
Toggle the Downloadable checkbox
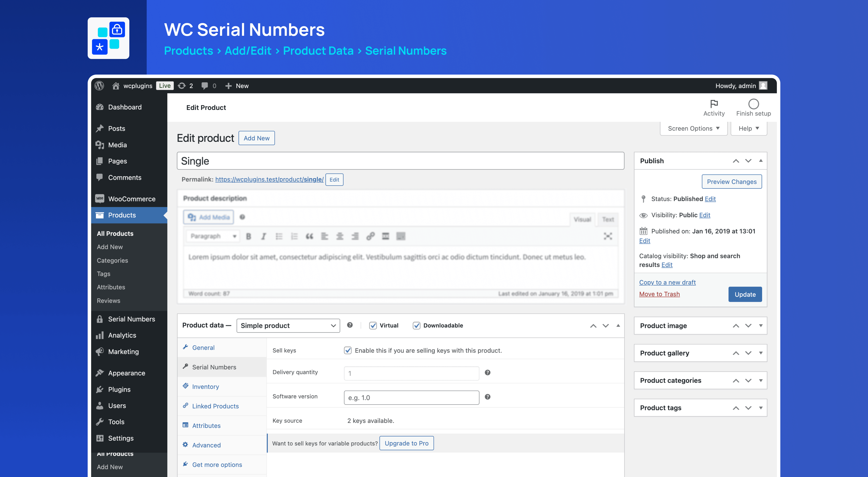pos(416,325)
